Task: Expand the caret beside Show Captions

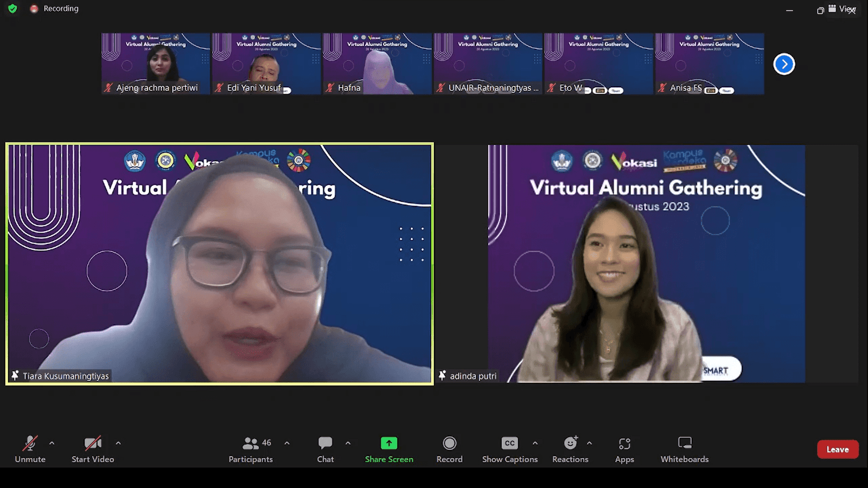Action: point(535,443)
